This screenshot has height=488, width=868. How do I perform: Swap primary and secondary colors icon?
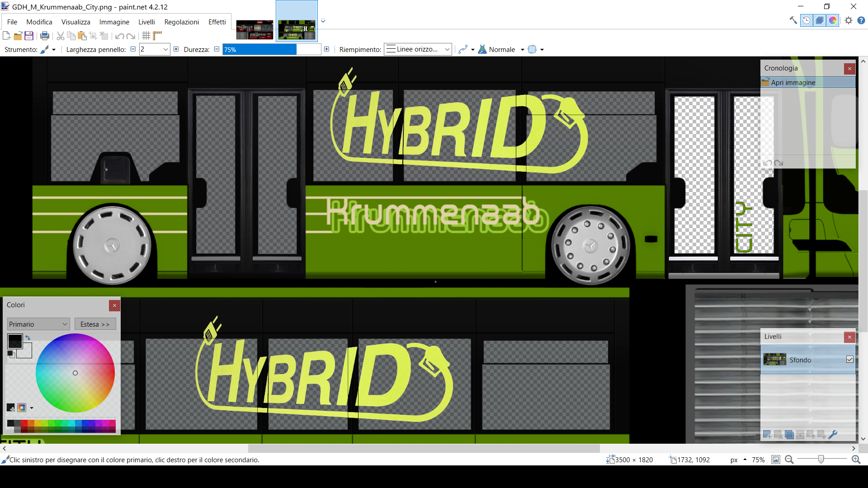pyautogui.click(x=28, y=338)
